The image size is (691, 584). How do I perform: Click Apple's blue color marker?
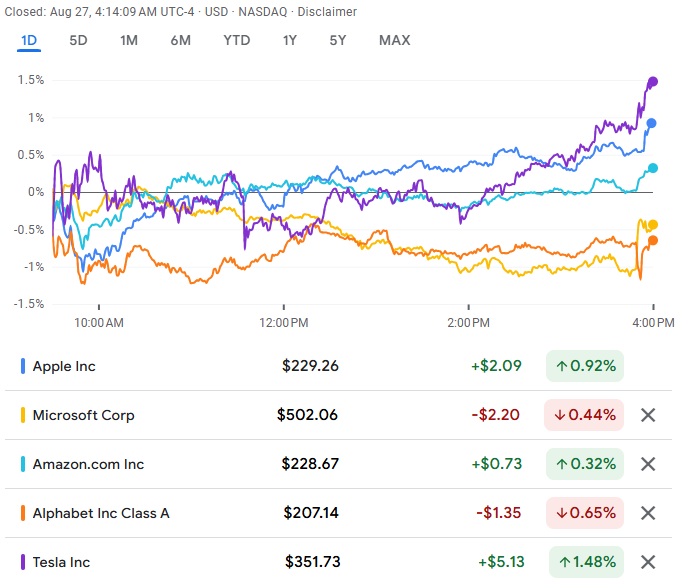23,366
